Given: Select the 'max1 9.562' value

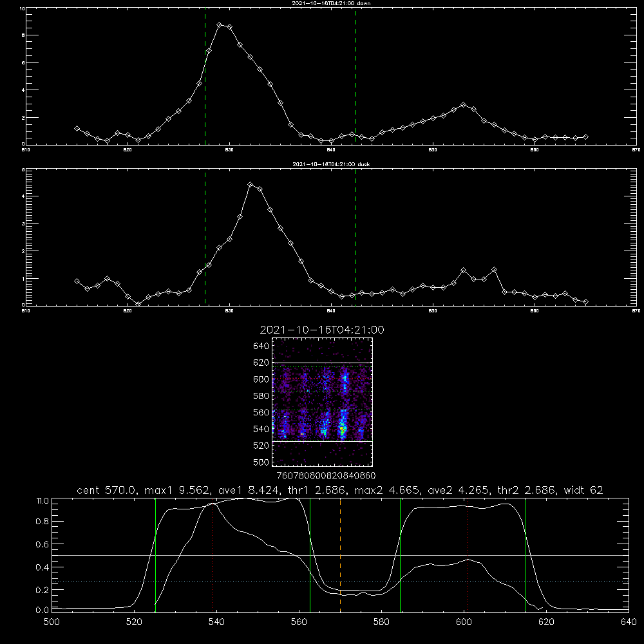Looking at the screenshot, I should click(176, 490).
